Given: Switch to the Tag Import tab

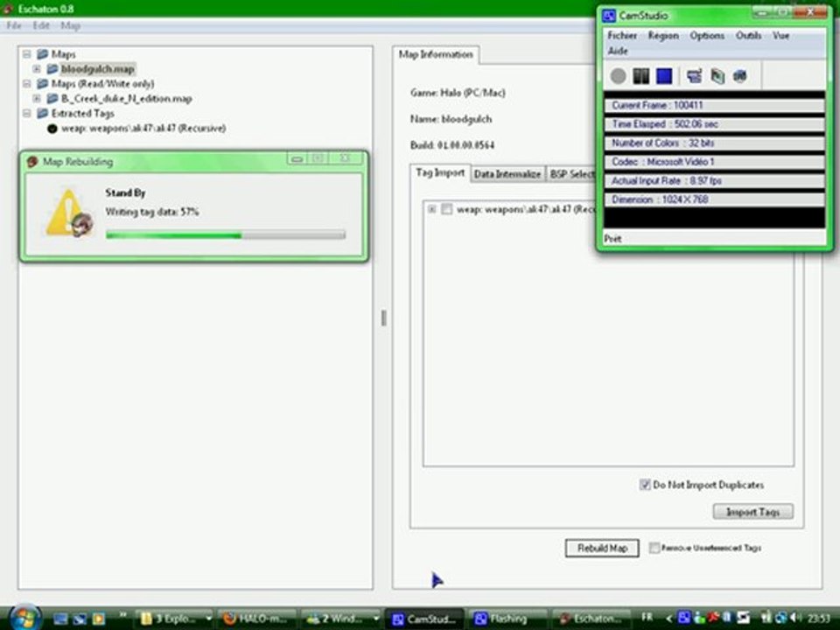Looking at the screenshot, I should 440,173.
